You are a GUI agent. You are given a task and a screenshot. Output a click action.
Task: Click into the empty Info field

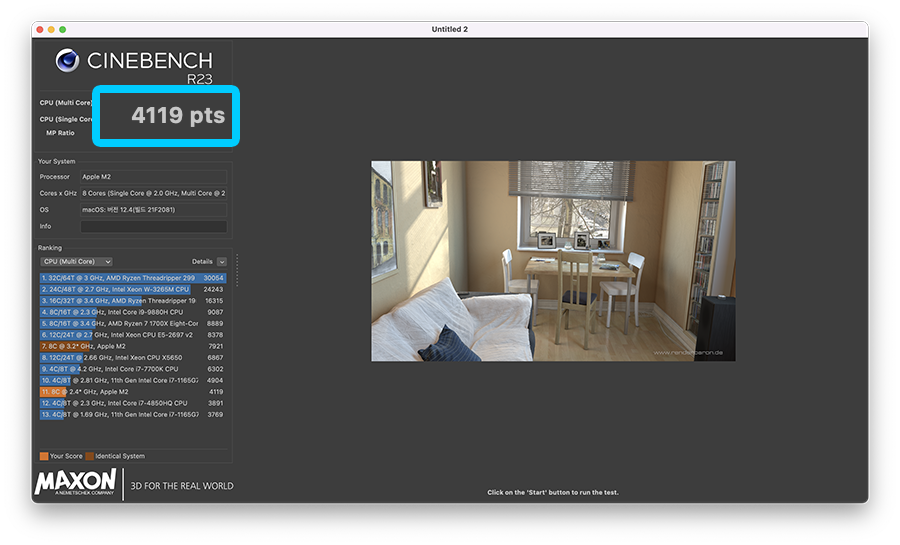point(153,227)
